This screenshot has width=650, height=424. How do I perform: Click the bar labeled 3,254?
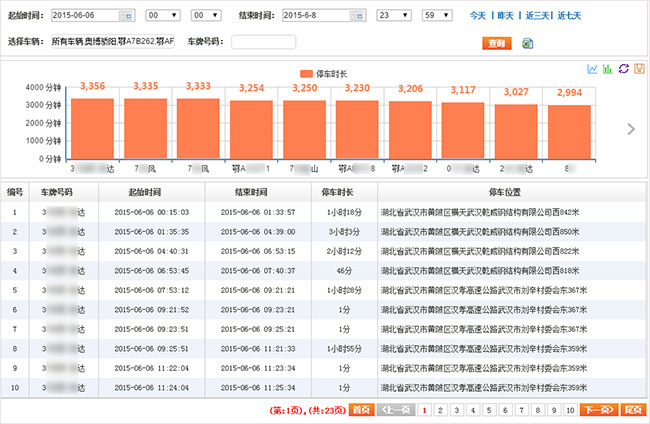[x=251, y=130]
